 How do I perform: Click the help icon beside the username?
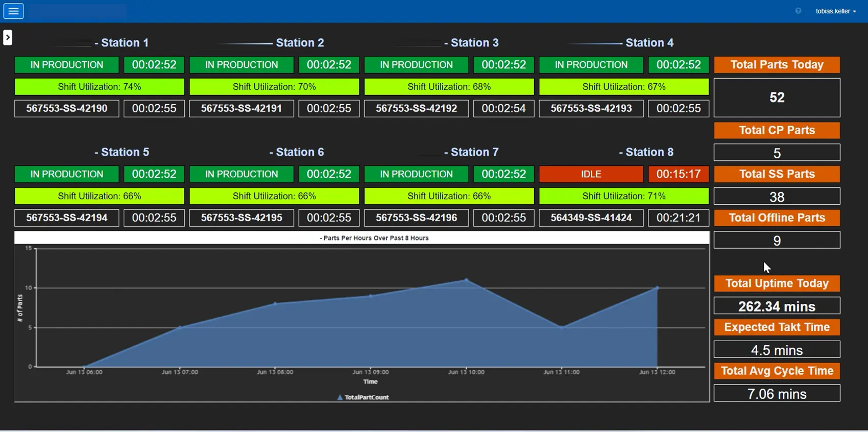[798, 11]
